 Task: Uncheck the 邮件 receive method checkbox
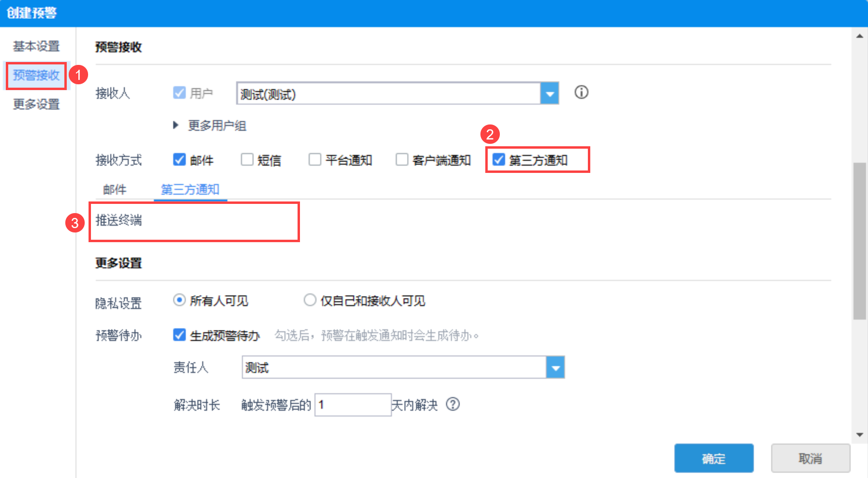[180, 159]
